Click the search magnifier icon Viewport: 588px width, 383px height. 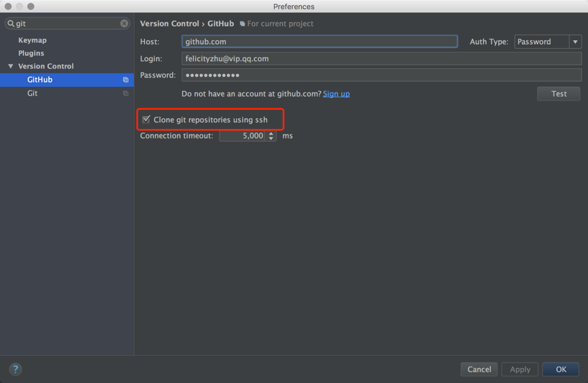pyautogui.click(x=11, y=24)
